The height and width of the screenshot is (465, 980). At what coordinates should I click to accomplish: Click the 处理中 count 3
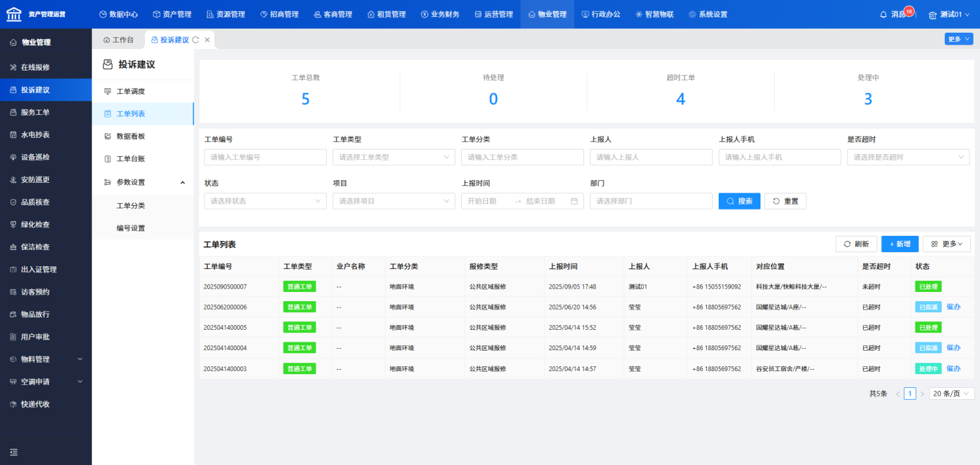(x=868, y=99)
